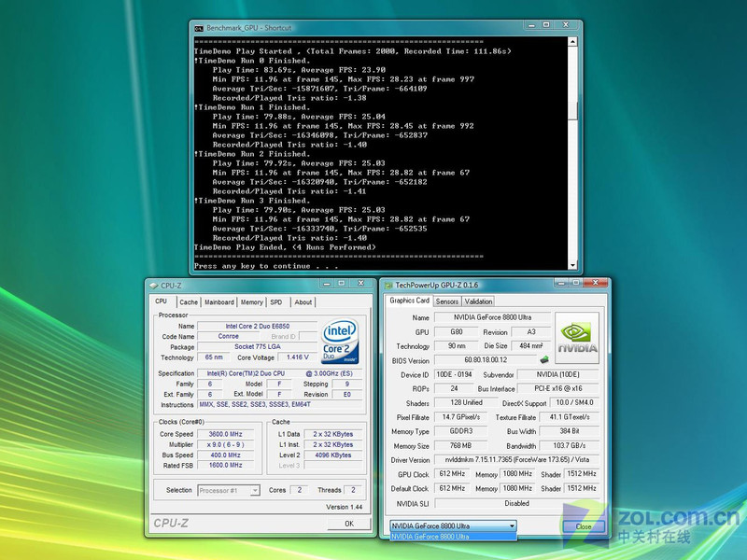Click the Pixel Fillrate value 14.7 GPixel/s

460,417
